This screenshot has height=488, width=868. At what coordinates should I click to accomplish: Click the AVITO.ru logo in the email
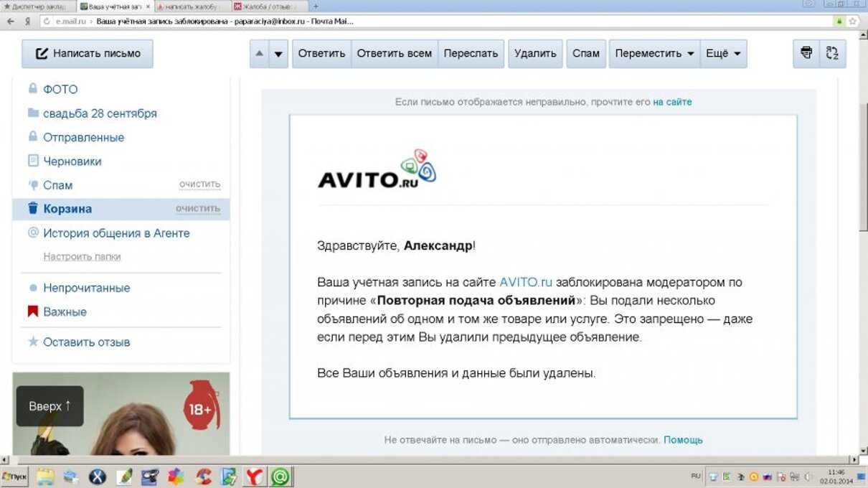coord(377,169)
